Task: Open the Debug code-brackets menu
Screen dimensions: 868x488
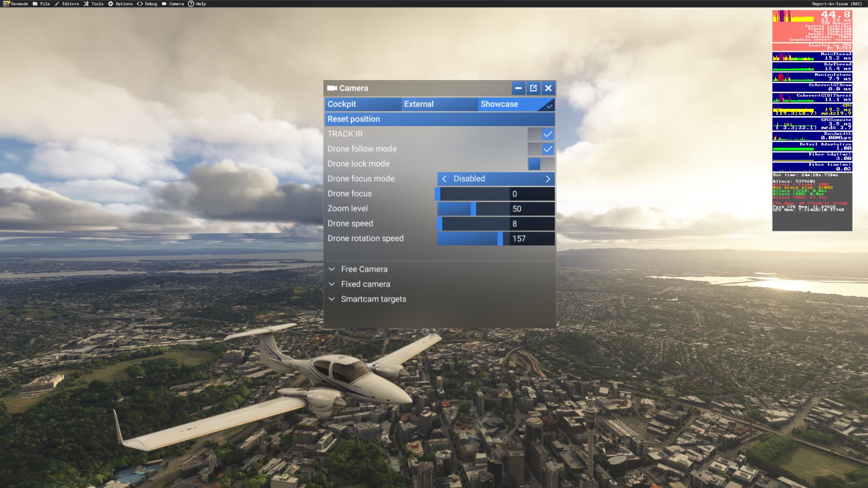Action: pyautogui.click(x=147, y=4)
